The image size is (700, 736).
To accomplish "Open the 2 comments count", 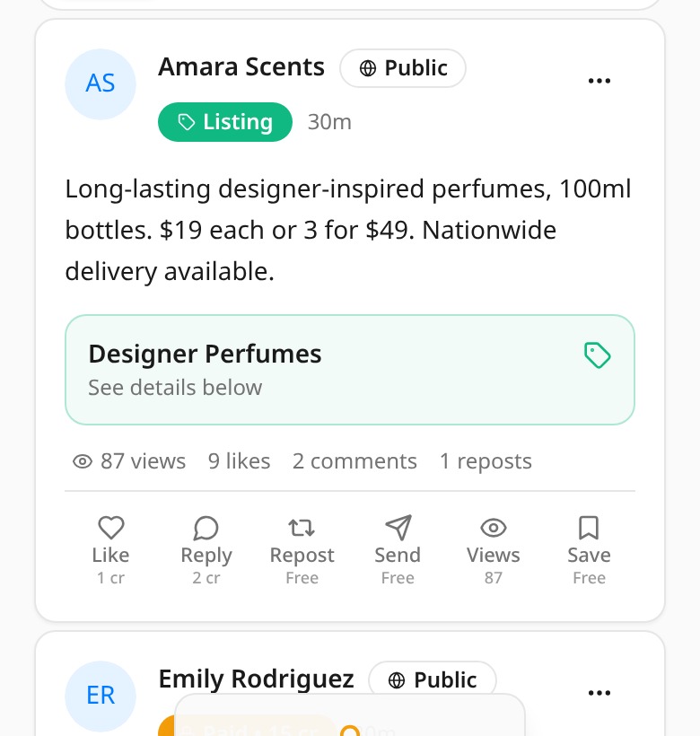I will click(x=354, y=461).
